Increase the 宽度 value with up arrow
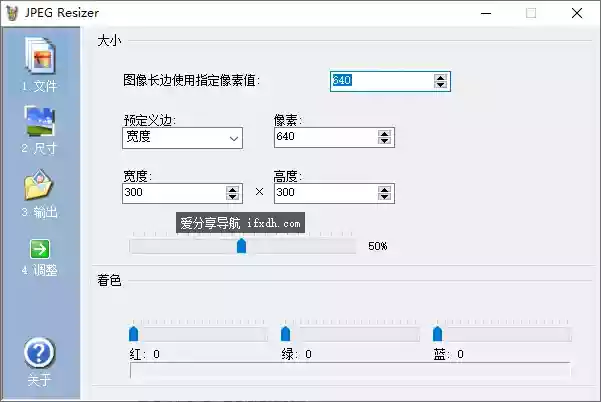Viewport: 601px width, 402px height. (x=232, y=189)
